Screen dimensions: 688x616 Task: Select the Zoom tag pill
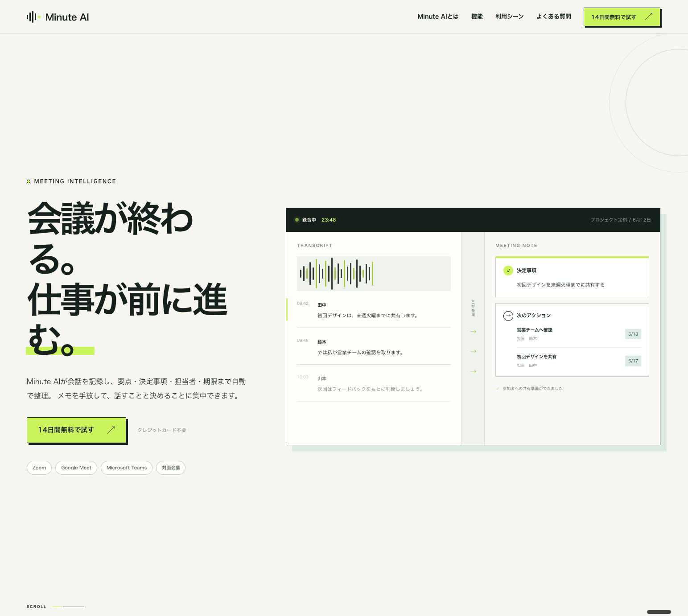39,468
